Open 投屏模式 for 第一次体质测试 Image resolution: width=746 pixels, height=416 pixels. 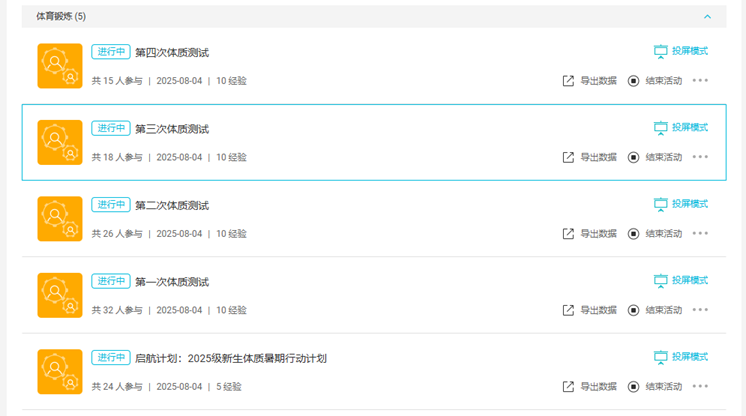click(x=680, y=281)
